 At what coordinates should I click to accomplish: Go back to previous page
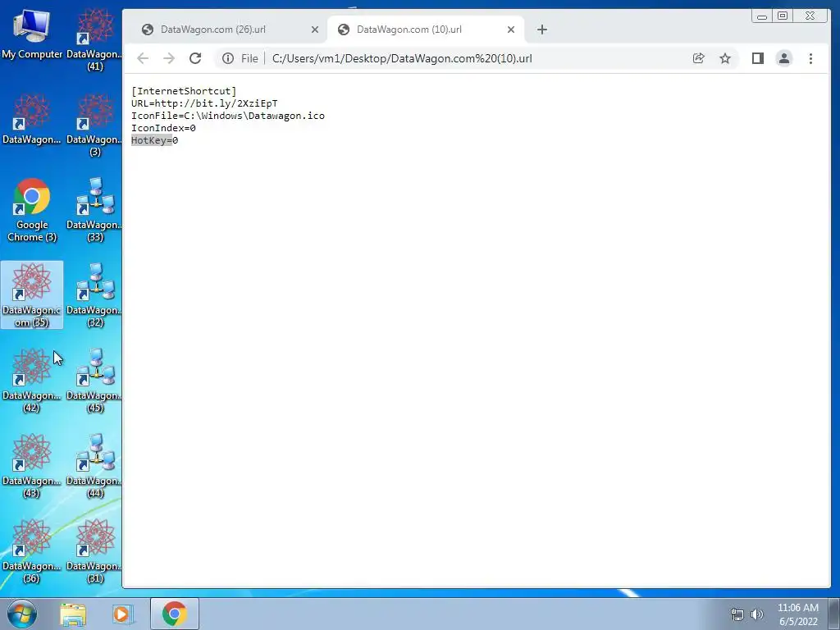[x=143, y=58]
